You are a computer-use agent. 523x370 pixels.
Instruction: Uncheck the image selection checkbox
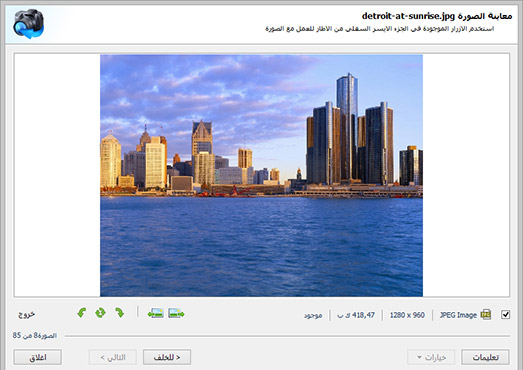[x=505, y=314]
